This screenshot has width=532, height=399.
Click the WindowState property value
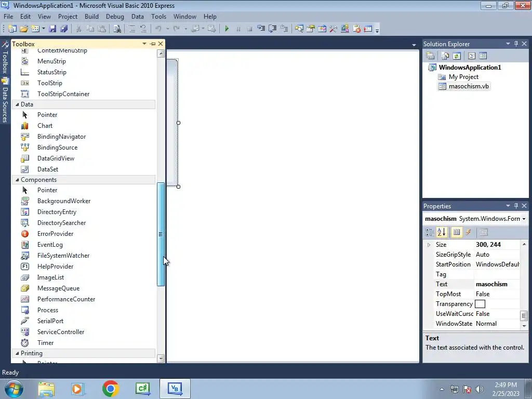point(497,324)
